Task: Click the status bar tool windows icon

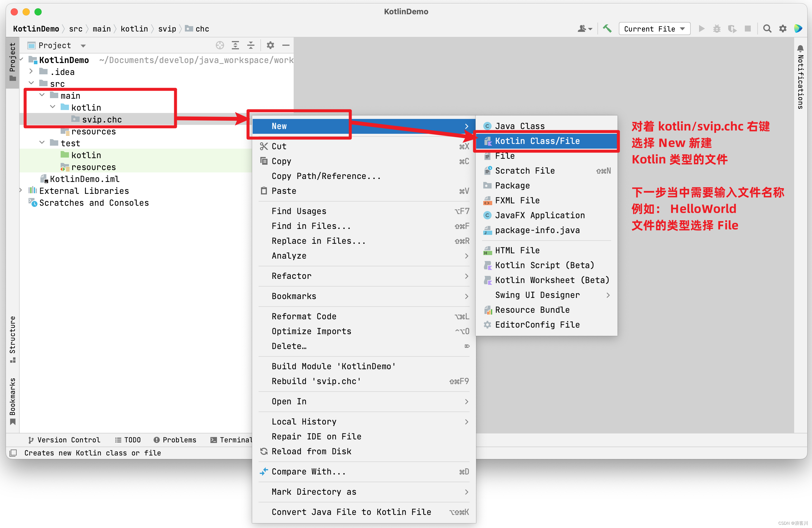Action: click(13, 453)
